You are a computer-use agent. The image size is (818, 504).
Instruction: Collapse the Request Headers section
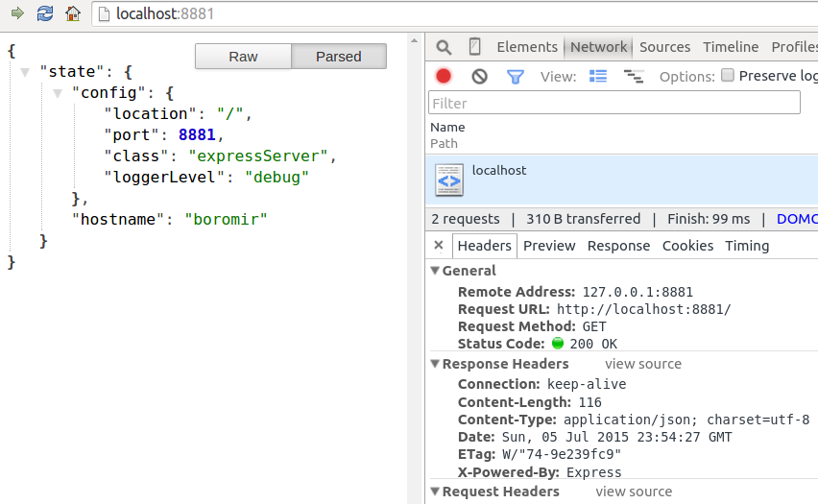[435, 492]
